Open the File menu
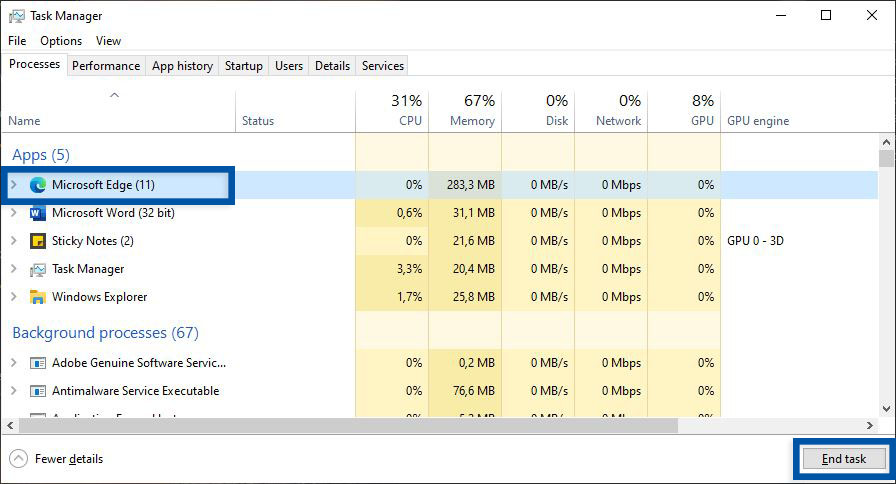Viewport: 896px width, 484px height. click(x=17, y=41)
